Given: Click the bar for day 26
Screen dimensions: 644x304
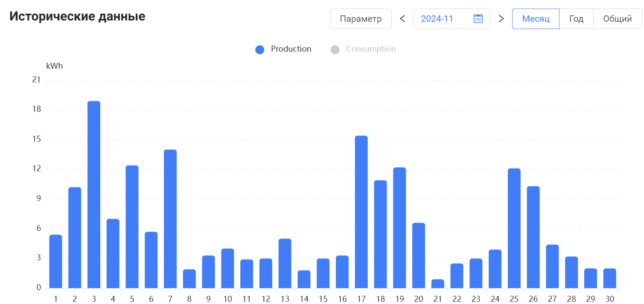Looking at the screenshot, I should point(533,237).
